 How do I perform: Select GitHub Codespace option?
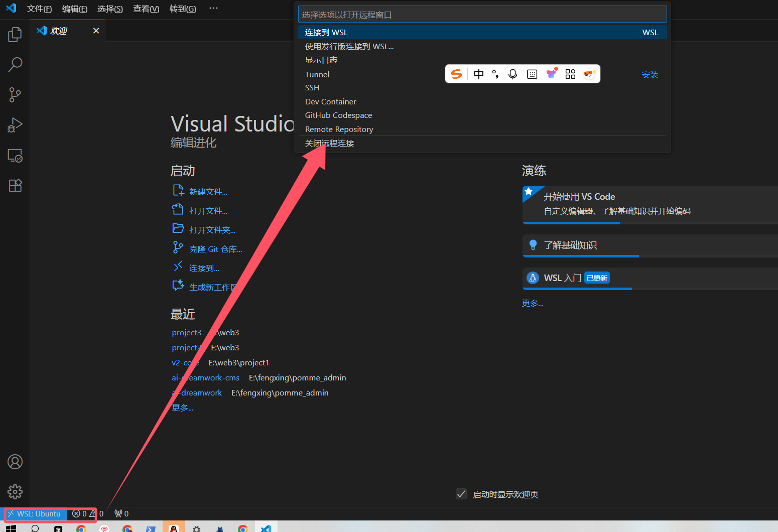(x=482, y=115)
